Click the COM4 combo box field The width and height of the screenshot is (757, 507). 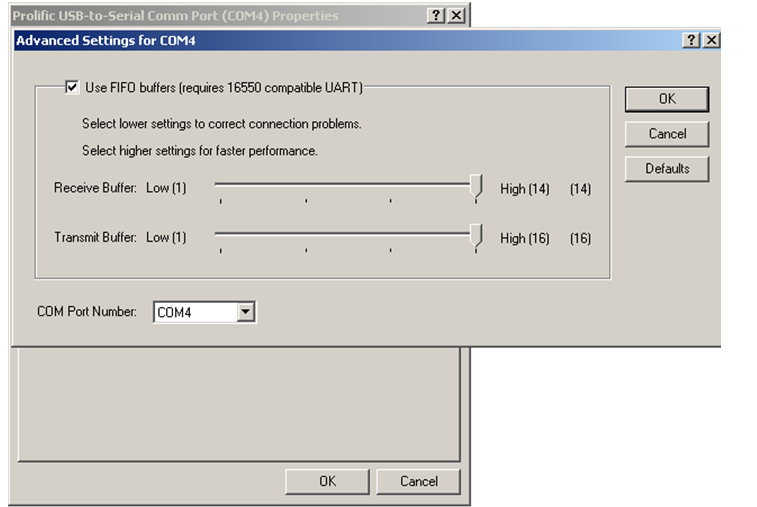point(195,312)
